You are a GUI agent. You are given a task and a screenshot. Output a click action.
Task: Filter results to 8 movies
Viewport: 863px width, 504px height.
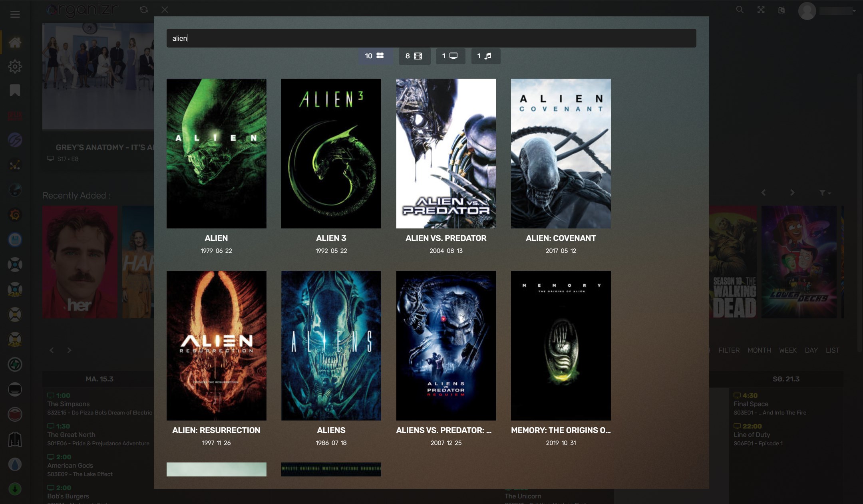[x=414, y=56]
